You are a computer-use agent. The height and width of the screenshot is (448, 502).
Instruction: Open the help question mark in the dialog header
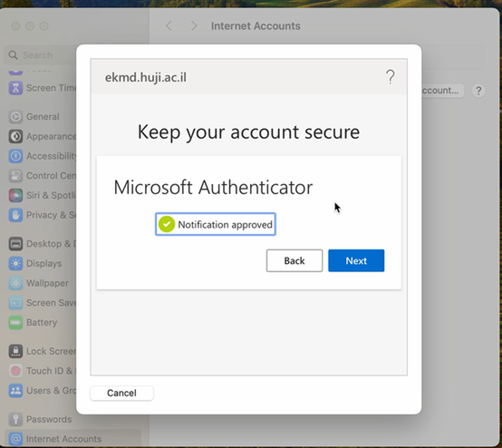(391, 77)
